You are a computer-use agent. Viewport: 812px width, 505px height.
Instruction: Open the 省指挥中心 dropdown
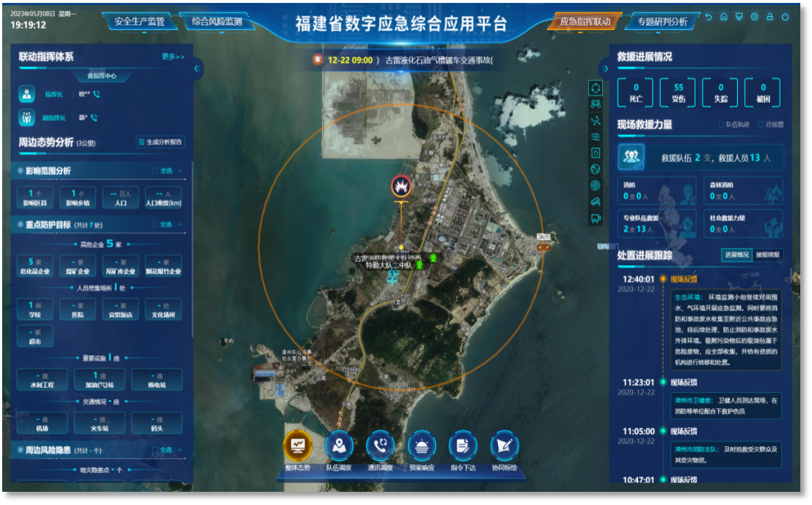(101, 76)
